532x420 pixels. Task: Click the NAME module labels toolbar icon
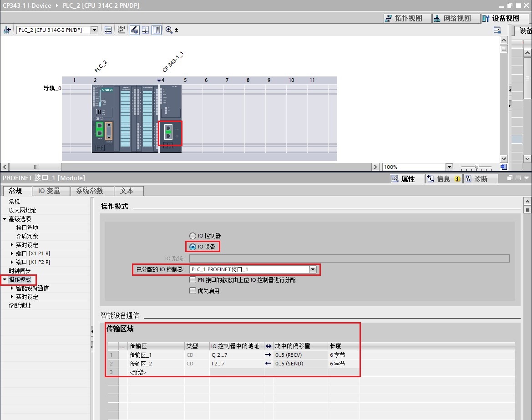pyautogui.click(x=121, y=30)
